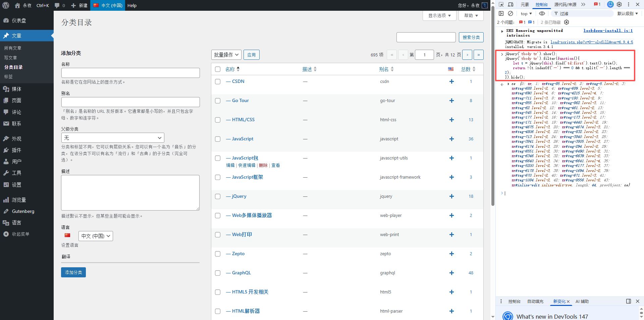Check the JavaScript category checkbox
644x320 pixels.
point(218,139)
